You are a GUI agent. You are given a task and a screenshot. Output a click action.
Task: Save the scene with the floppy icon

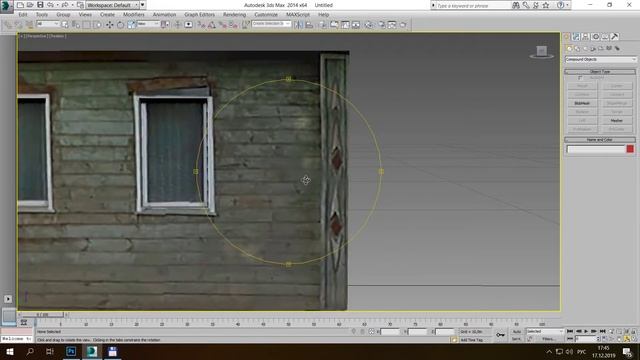tap(40, 5)
